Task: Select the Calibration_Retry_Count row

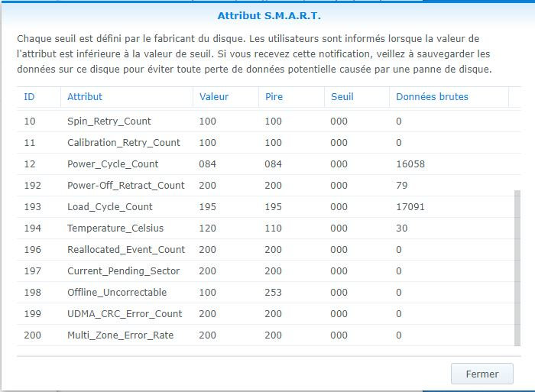Action: pos(269,143)
